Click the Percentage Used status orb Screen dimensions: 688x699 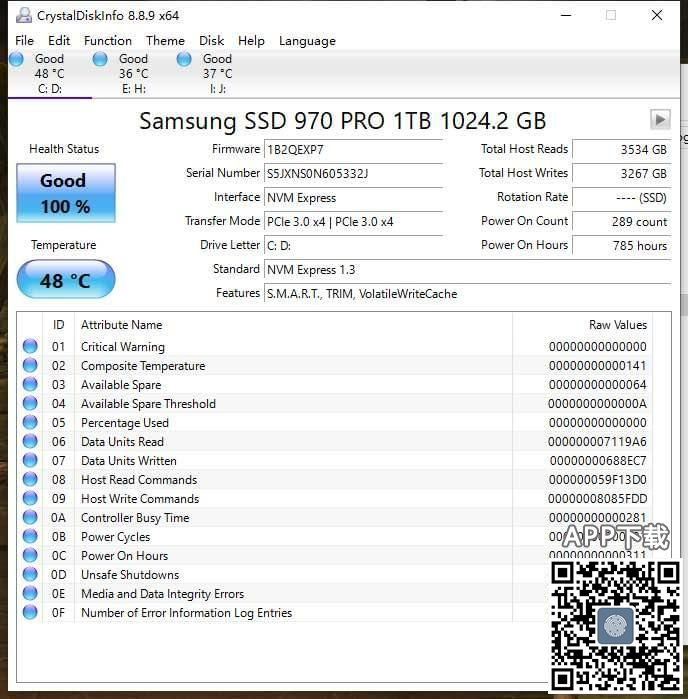[30, 423]
